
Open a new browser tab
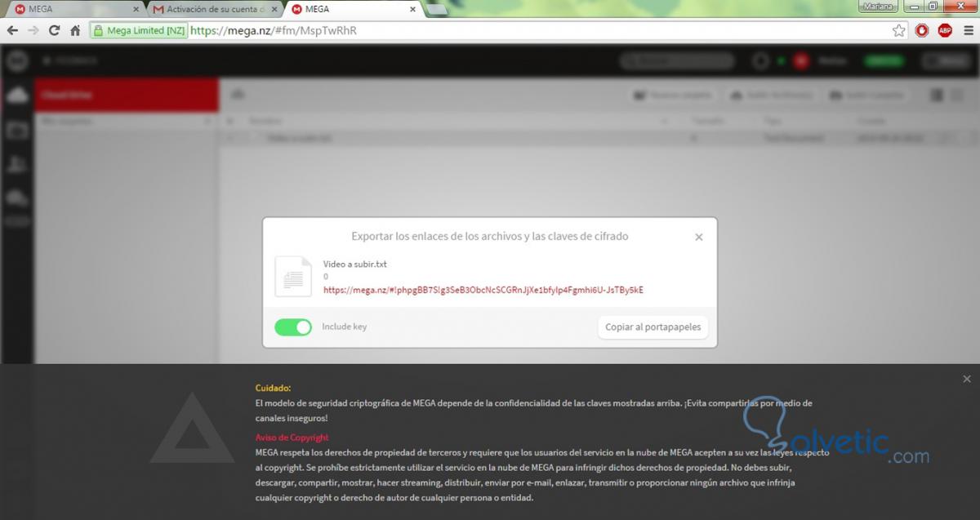tap(437, 10)
